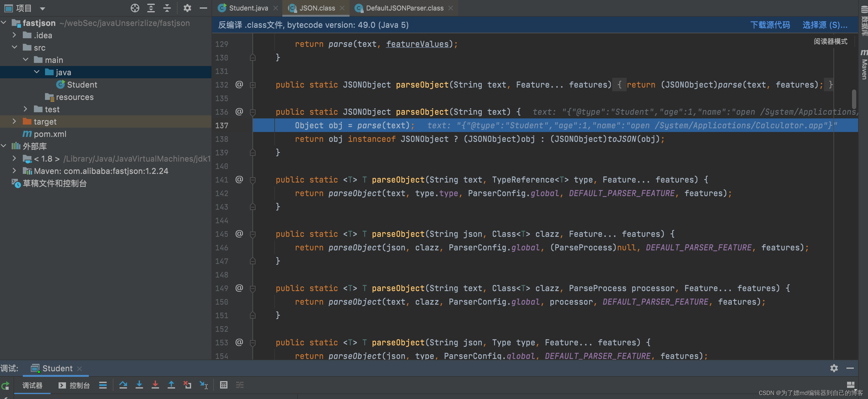
Task: Toggle Reader Mode (阅读器模式)
Action: click(830, 41)
